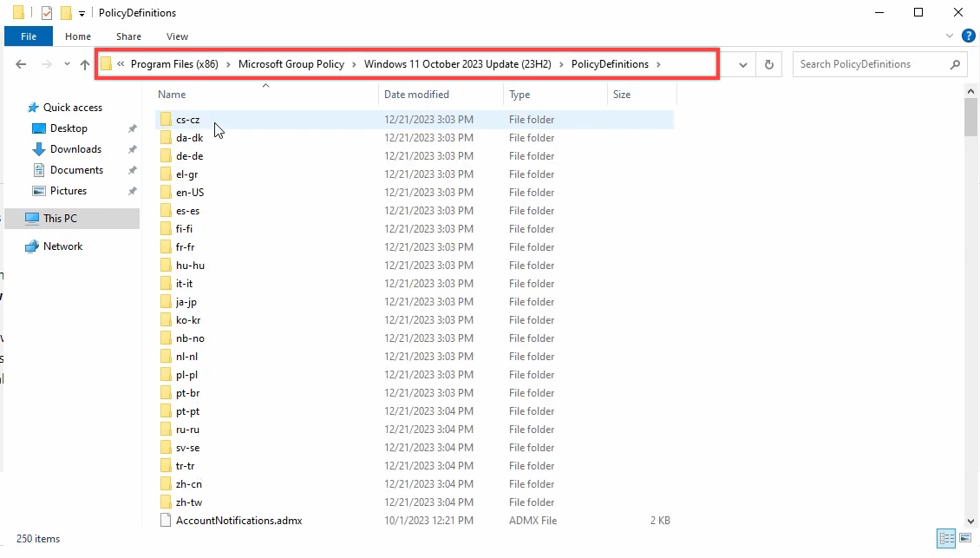Screen dimensions: 980x558
Task: Select the fi-fi folder icon
Action: pos(166,228)
